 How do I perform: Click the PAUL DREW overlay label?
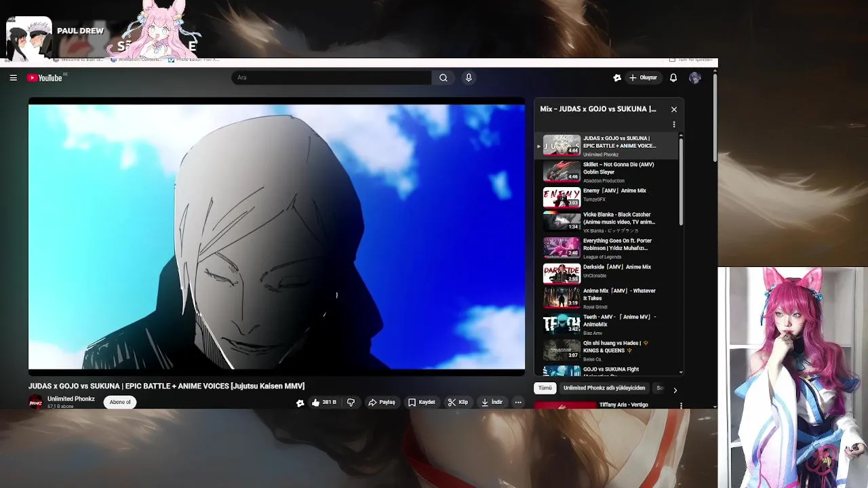(x=80, y=31)
